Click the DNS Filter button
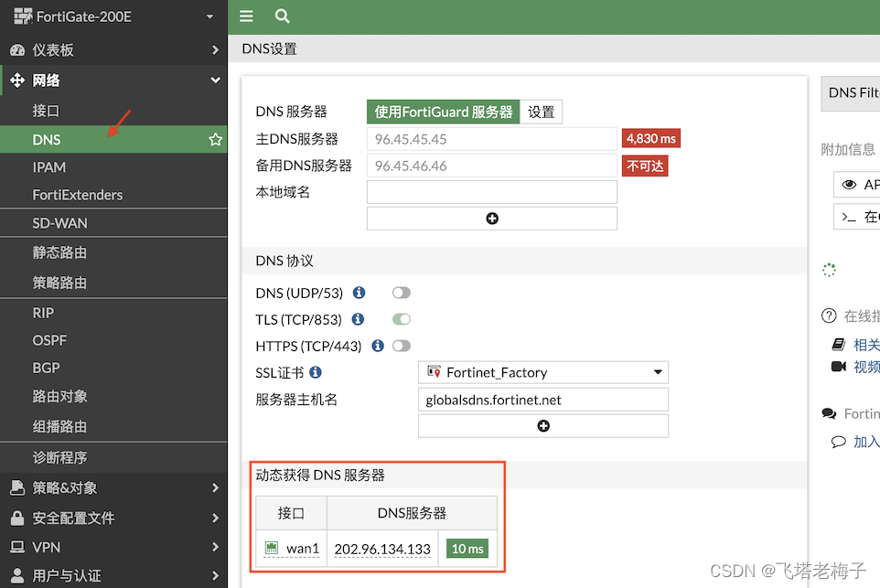 [851, 93]
